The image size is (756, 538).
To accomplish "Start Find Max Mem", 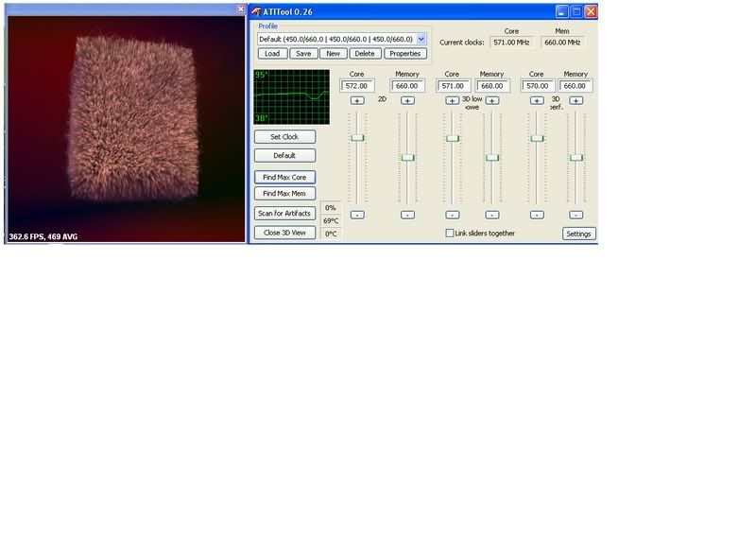I will pos(284,194).
